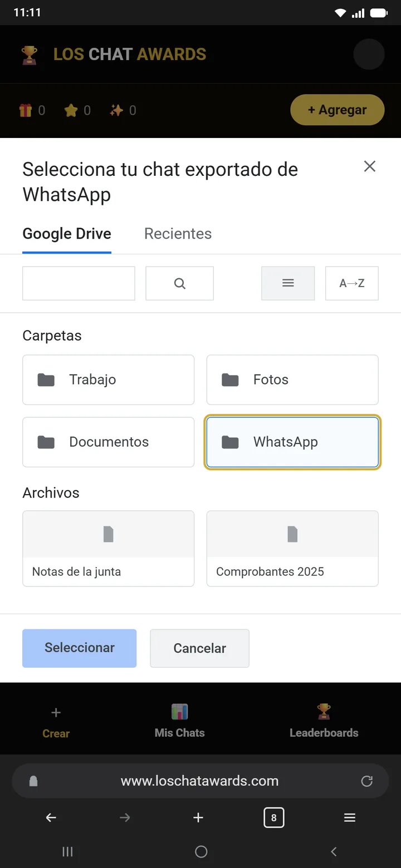Tap the sparkles counter icon
The height and width of the screenshot is (868, 401).
(116, 111)
